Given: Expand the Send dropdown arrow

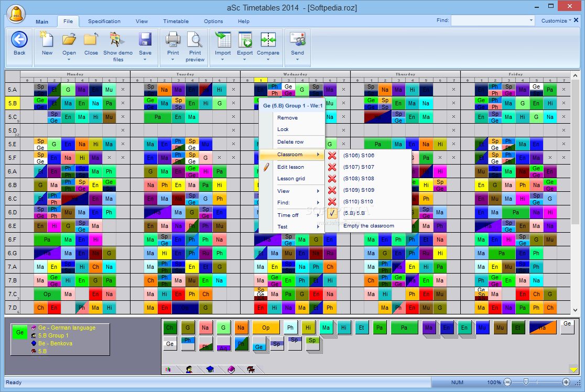Looking at the screenshot, I should click(x=297, y=60).
